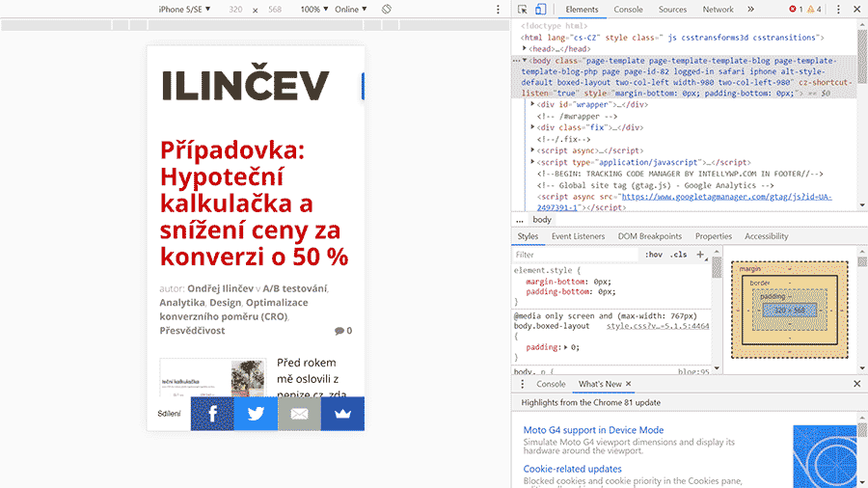This screenshot has height=488, width=868.
Task: Click the yellow warning count icon
Action: (x=810, y=9)
